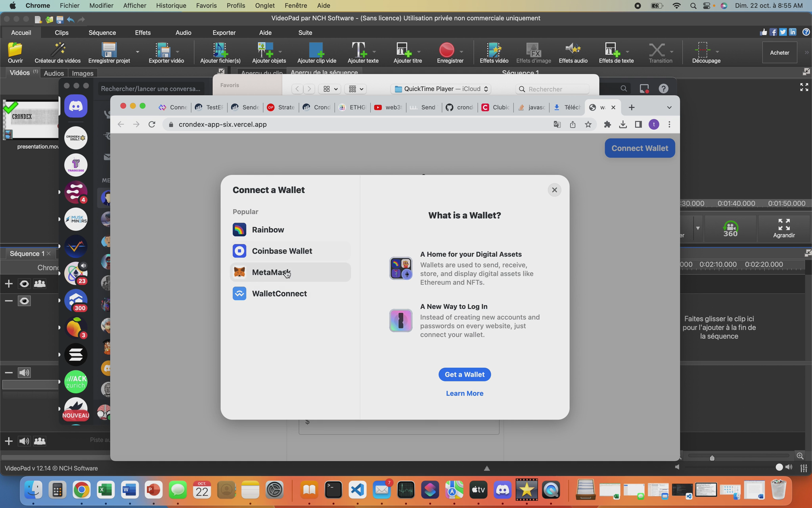
Task: Click Chrome address bar URL field
Action: [357, 125]
